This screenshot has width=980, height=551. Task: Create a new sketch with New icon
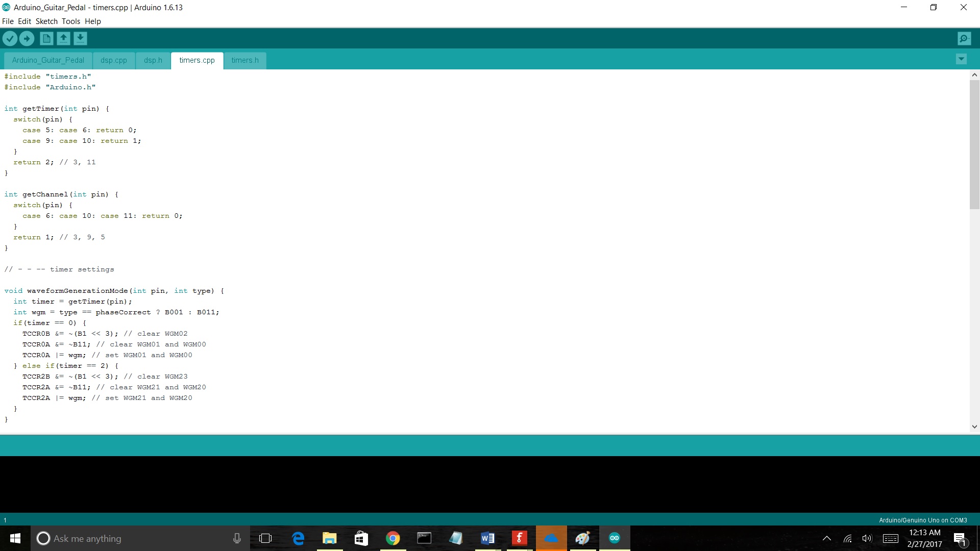[46, 38]
